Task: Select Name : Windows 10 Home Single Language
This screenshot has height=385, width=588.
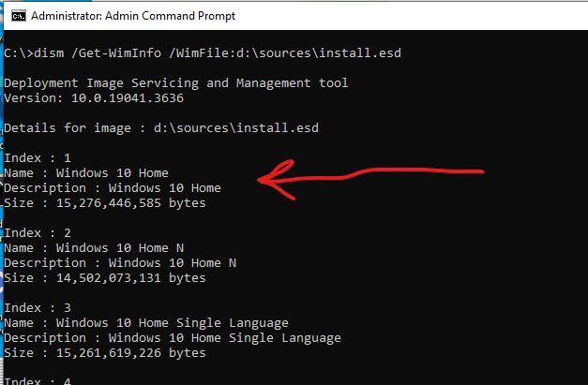Action: point(146,323)
